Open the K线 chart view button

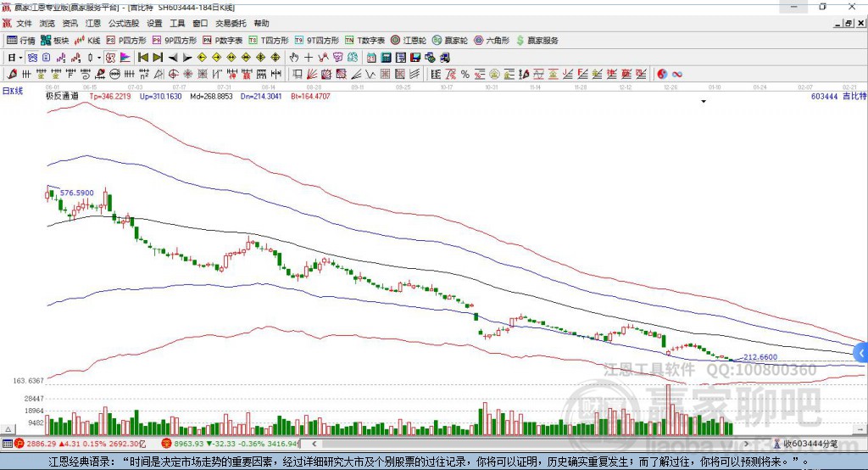point(87,41)
